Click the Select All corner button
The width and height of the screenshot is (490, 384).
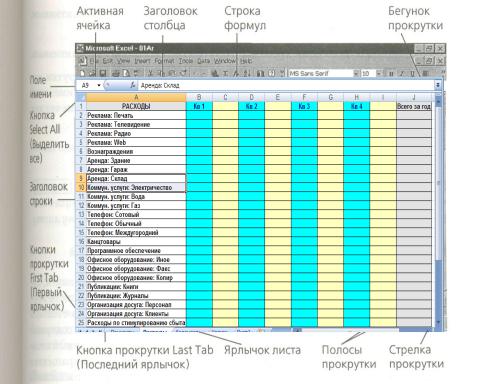pyautogui.click(x=81, y=97)
